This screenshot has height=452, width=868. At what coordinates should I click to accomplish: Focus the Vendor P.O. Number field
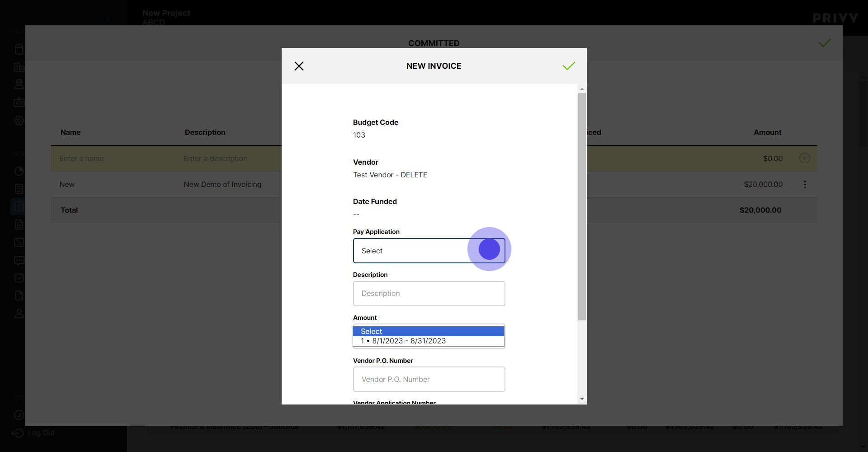click(x=429, y=379)
